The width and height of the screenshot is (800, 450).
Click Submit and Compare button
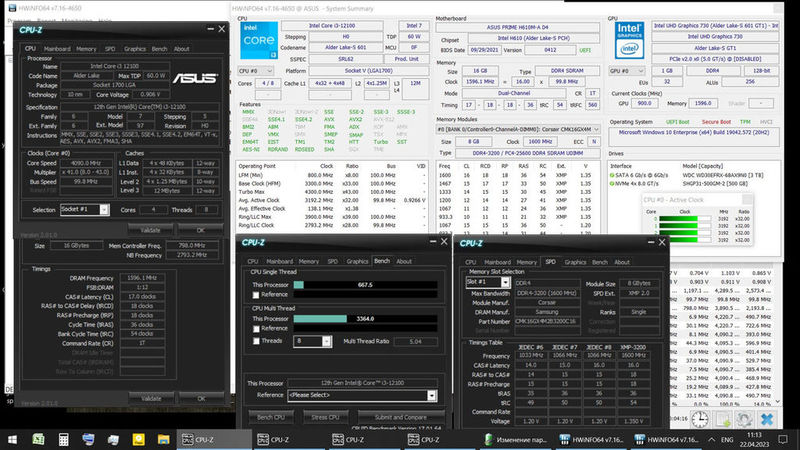pyautogui.click(x=401, y=417)
